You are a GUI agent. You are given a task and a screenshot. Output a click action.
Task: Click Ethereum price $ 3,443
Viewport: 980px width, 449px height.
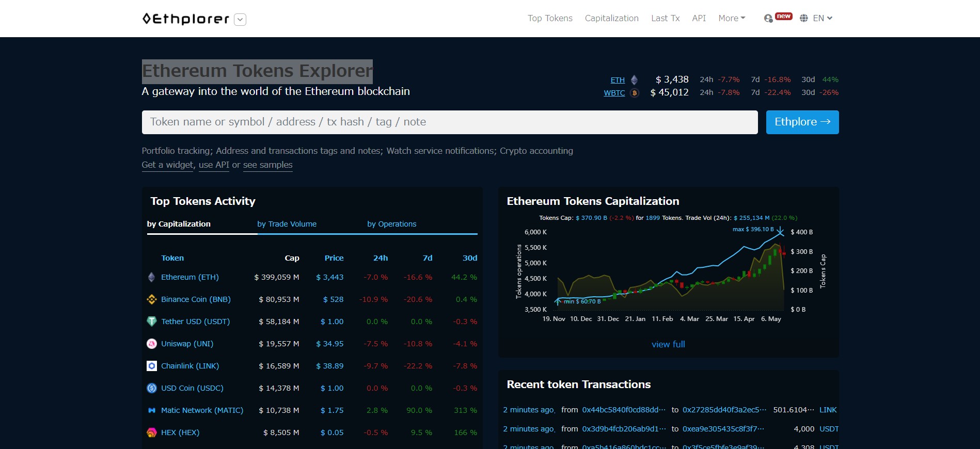(330, 277)
